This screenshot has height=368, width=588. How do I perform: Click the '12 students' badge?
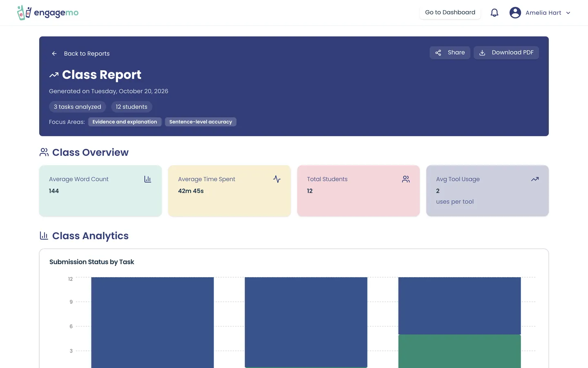point(131,107)
